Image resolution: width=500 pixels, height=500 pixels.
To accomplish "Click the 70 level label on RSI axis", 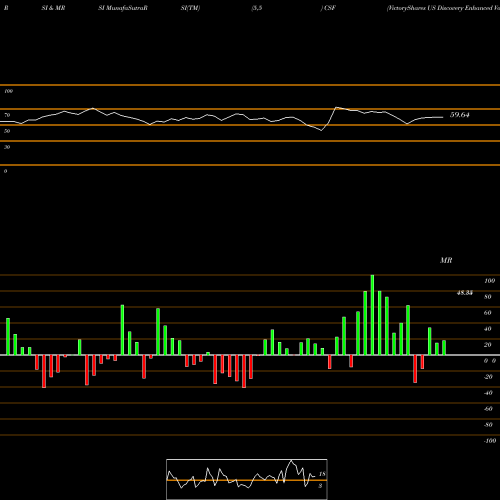I will 7,115.
